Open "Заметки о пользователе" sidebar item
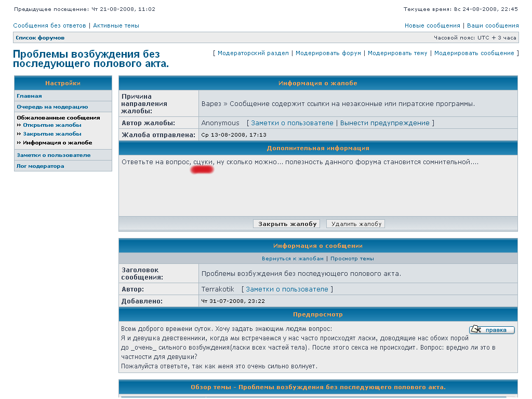This screenshot has height=399, width=532. 54,155
